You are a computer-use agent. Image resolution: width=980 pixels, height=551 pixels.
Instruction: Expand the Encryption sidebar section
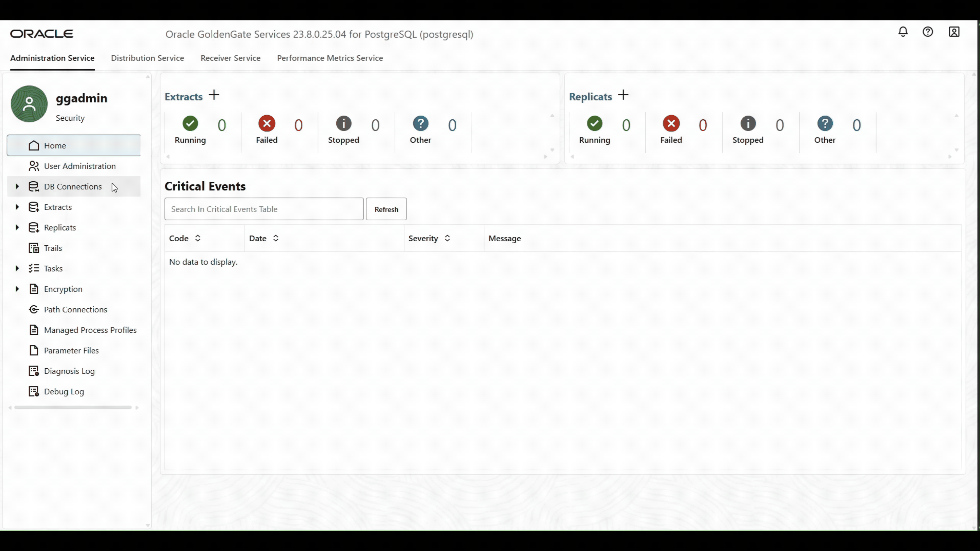tap(17, 289)
